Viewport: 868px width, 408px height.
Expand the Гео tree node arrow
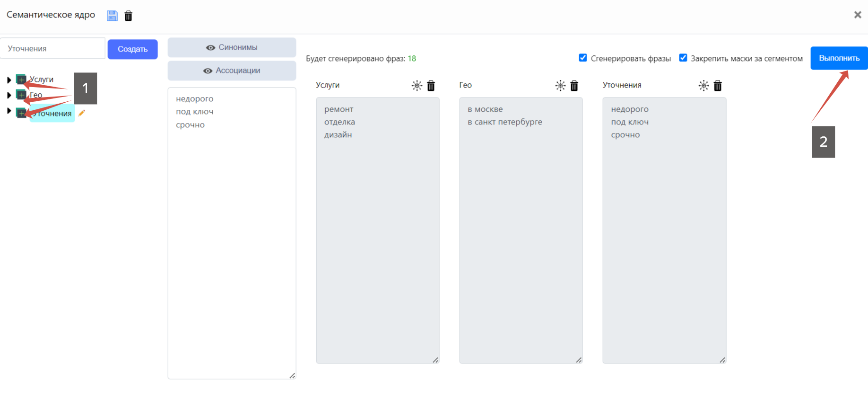coord(9,95)
